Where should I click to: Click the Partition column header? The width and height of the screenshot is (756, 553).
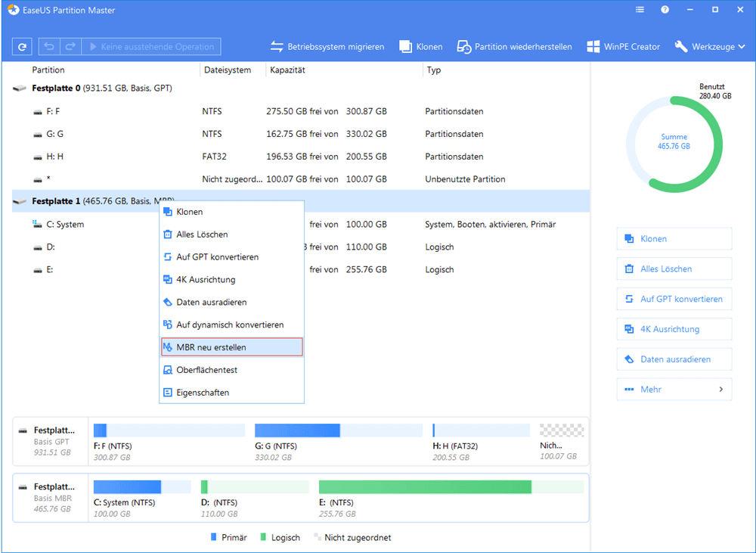click(x=48, y=70)
